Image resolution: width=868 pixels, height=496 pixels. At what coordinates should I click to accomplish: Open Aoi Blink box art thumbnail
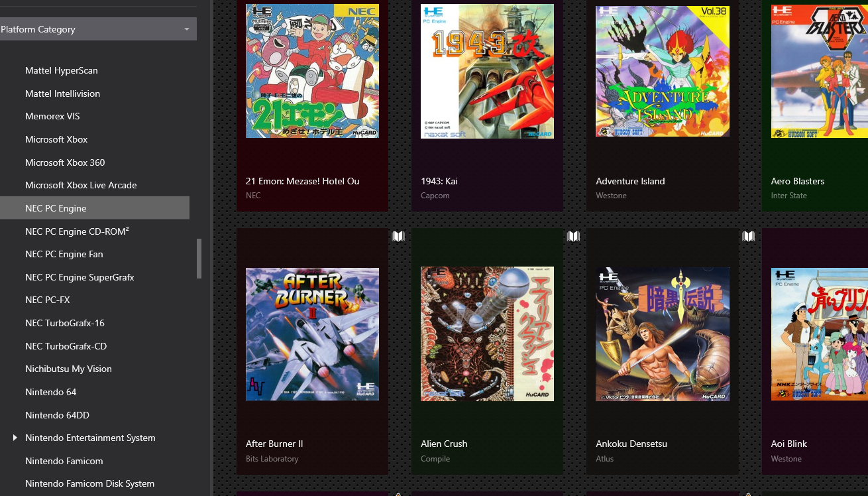820,334
